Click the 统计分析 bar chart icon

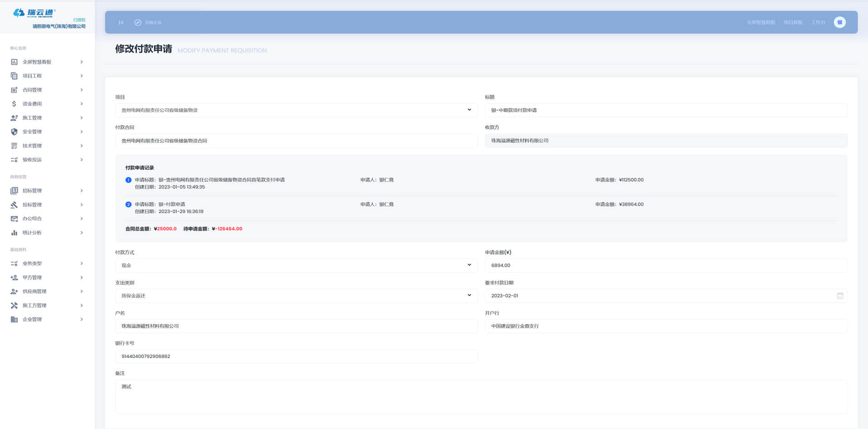(14, 233)
